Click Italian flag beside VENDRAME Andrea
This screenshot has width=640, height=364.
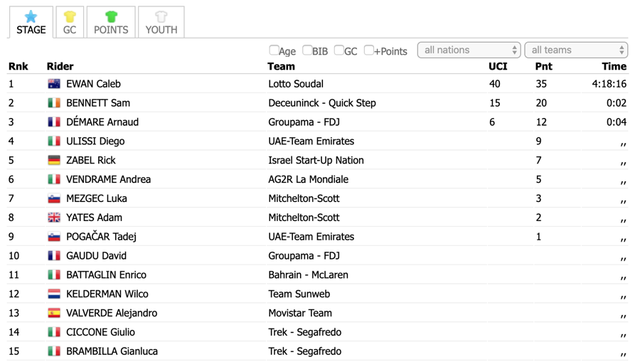[54, 180]
